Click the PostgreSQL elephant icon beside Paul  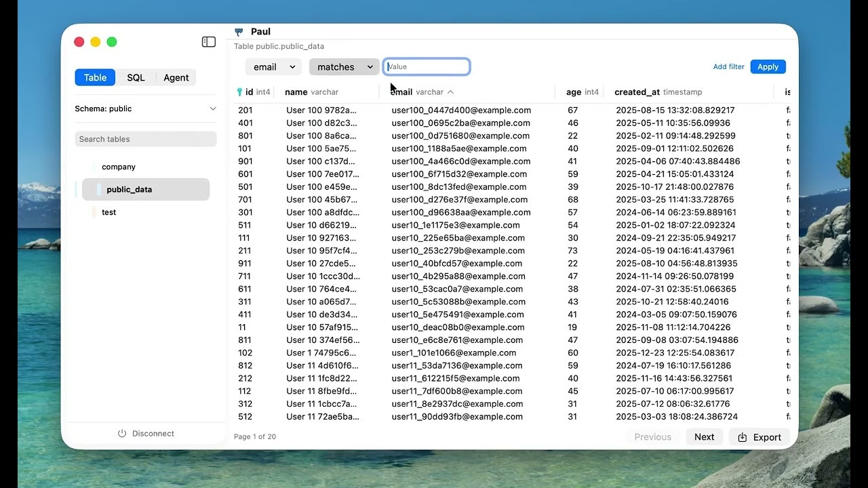[239, 32]
